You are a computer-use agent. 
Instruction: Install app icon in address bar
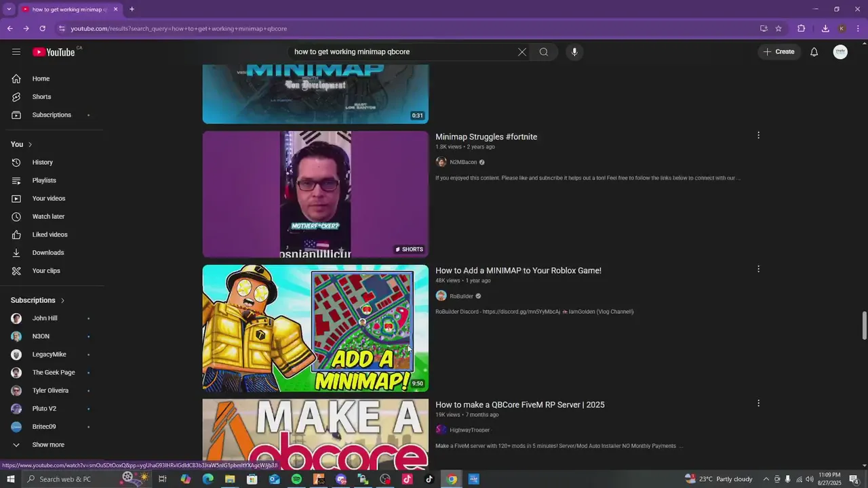(x=764, y=28)
